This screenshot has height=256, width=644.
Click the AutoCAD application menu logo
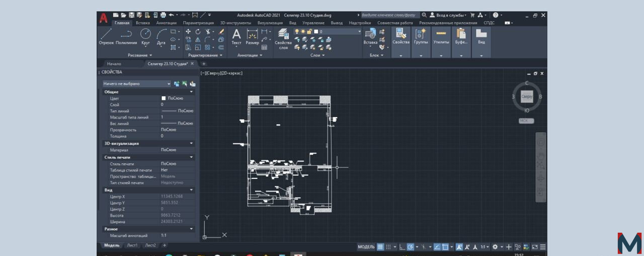(104, 18)
